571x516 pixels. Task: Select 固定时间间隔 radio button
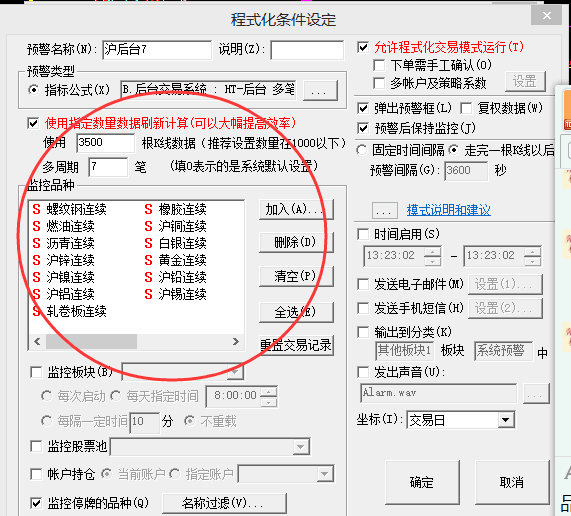point(362,150)
